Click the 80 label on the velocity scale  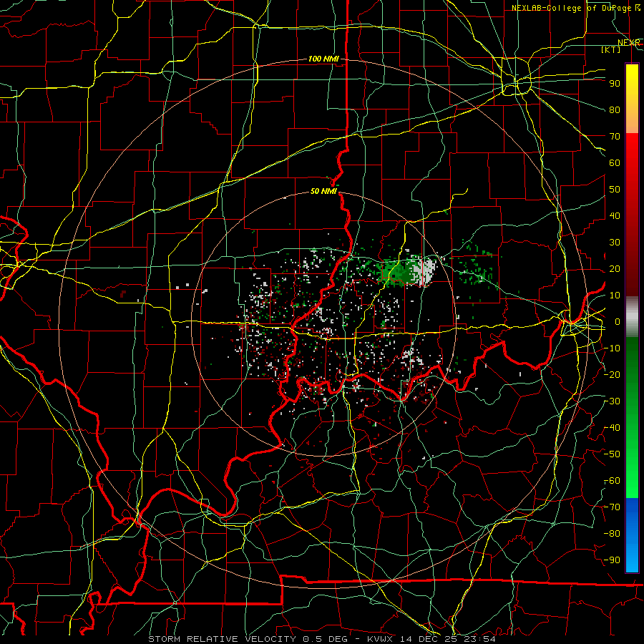point(615,109)
